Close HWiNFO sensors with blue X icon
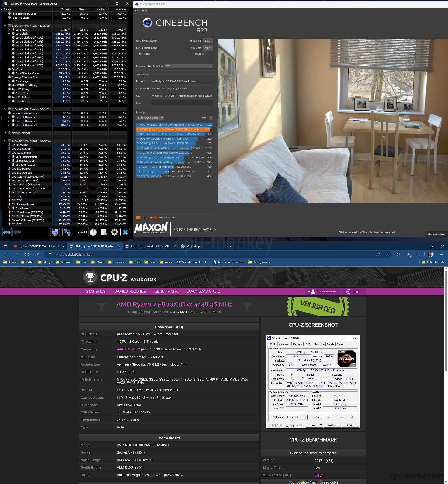Screen dimensions: 448x484 (x=125, y=232)
